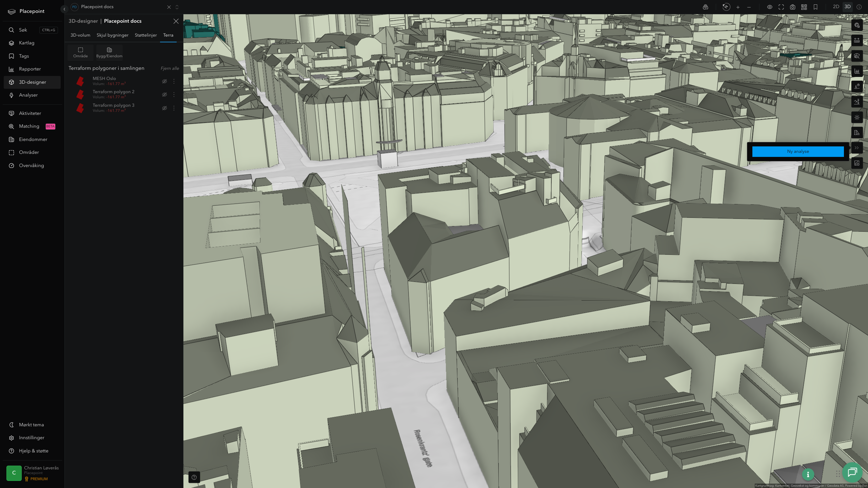Switch map to 3D mode

click(x=848, y=7)
